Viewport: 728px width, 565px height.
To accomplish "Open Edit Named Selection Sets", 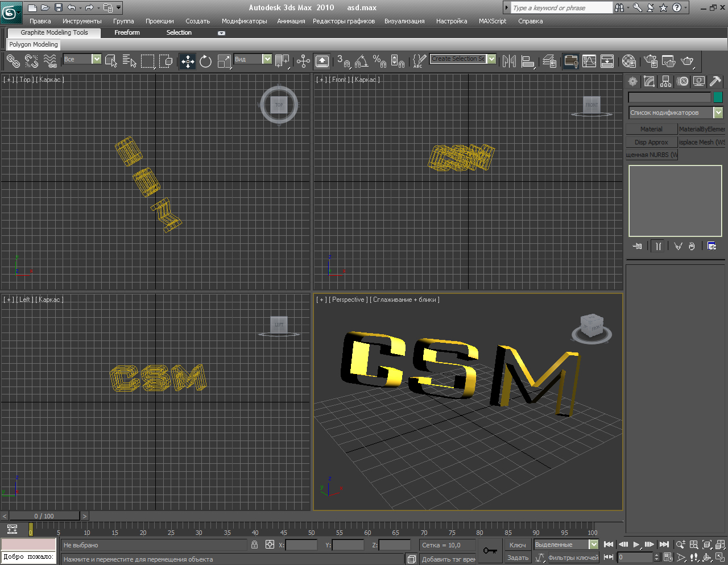I will click(x=419, y=61).
